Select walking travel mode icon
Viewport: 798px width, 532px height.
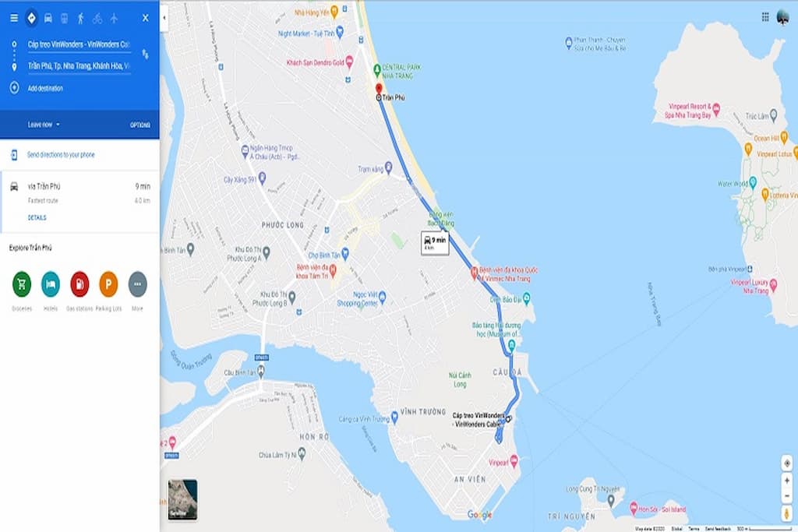[80, 19]
